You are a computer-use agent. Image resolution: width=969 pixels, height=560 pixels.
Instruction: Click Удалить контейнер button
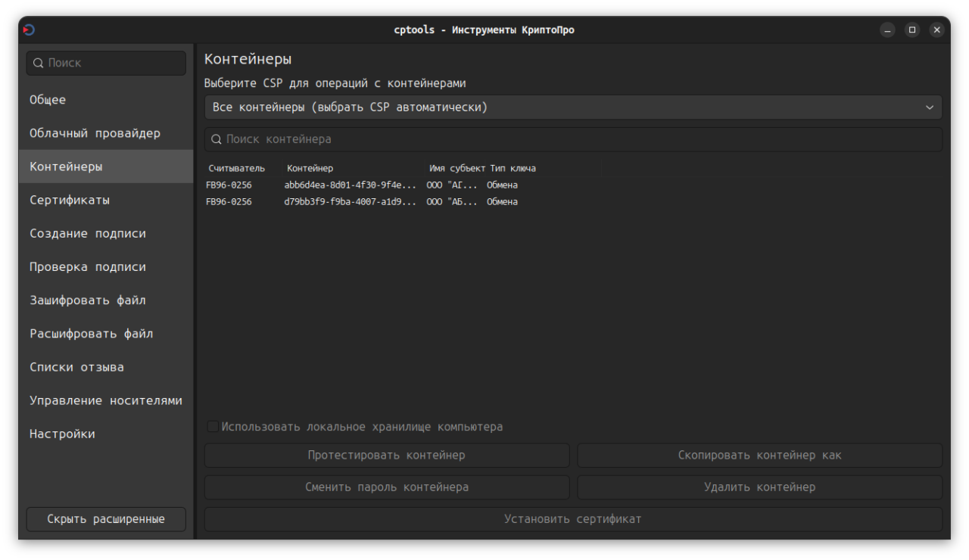point(760,487)
